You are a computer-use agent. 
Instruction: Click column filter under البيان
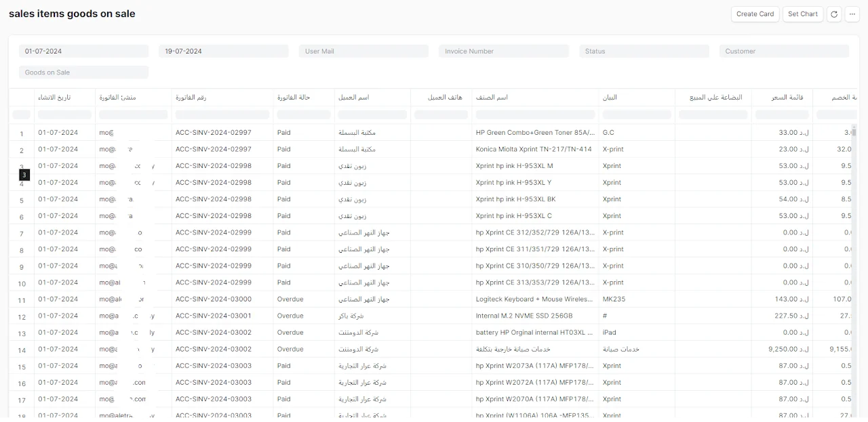637,114
